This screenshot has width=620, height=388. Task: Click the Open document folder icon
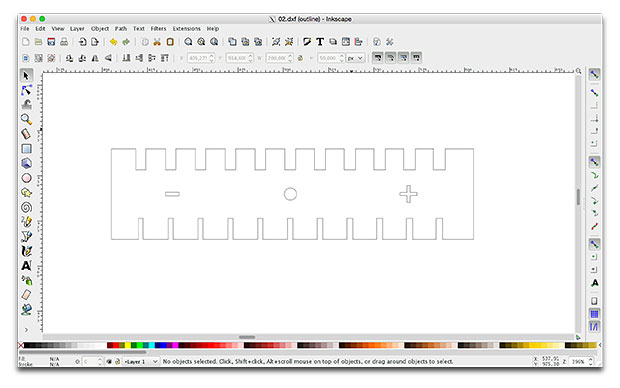click(38, 42)
